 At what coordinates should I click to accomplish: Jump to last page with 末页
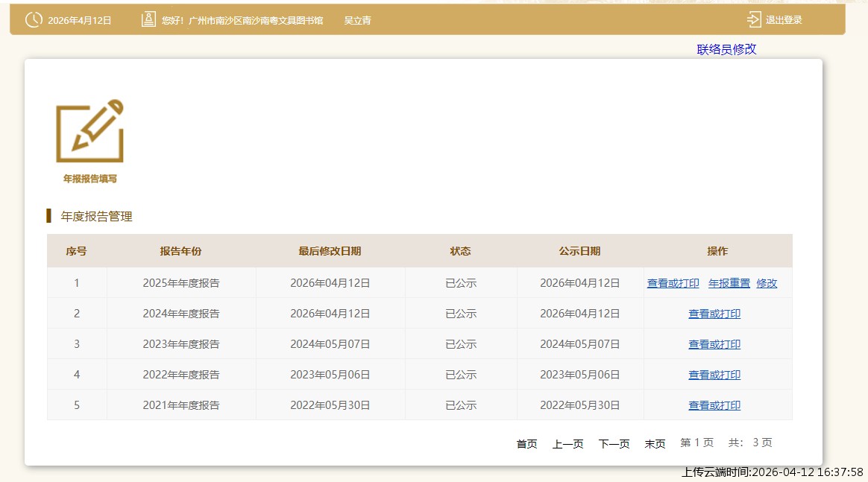point(655,443)
